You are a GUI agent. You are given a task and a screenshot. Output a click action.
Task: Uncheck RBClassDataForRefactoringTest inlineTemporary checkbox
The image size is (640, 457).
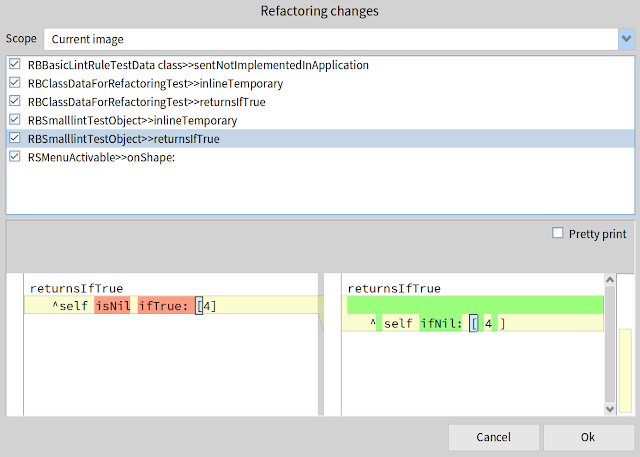(x=14, y=83)
